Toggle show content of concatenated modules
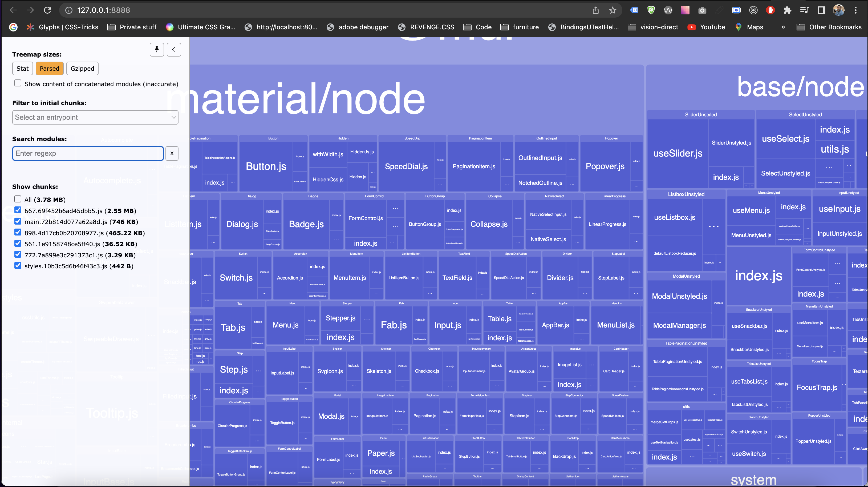868x487 pixels. point(18,83)
